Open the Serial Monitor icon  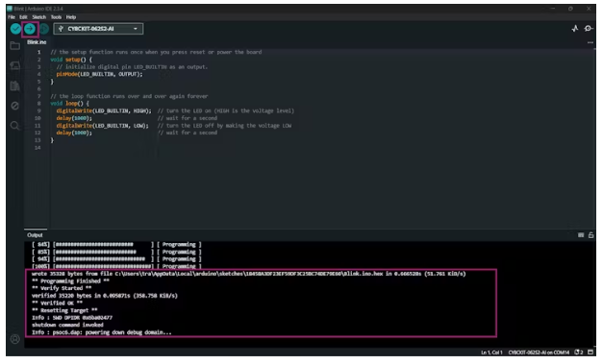pos(588,29)
